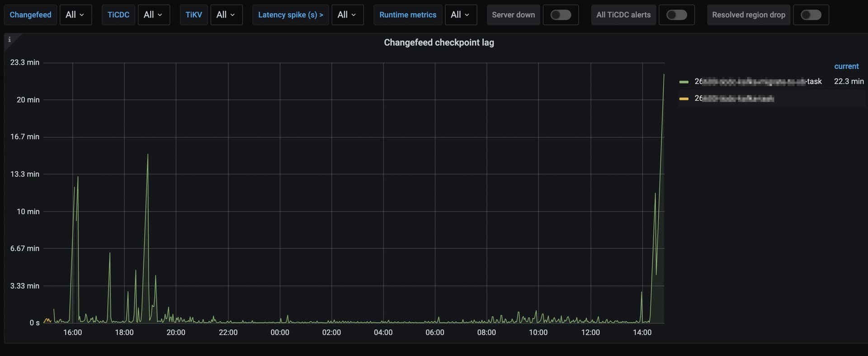The height and width of the screenshot is (356, 868).
Task: Select the yellow-marked legend series name
Action: point(734,98)
